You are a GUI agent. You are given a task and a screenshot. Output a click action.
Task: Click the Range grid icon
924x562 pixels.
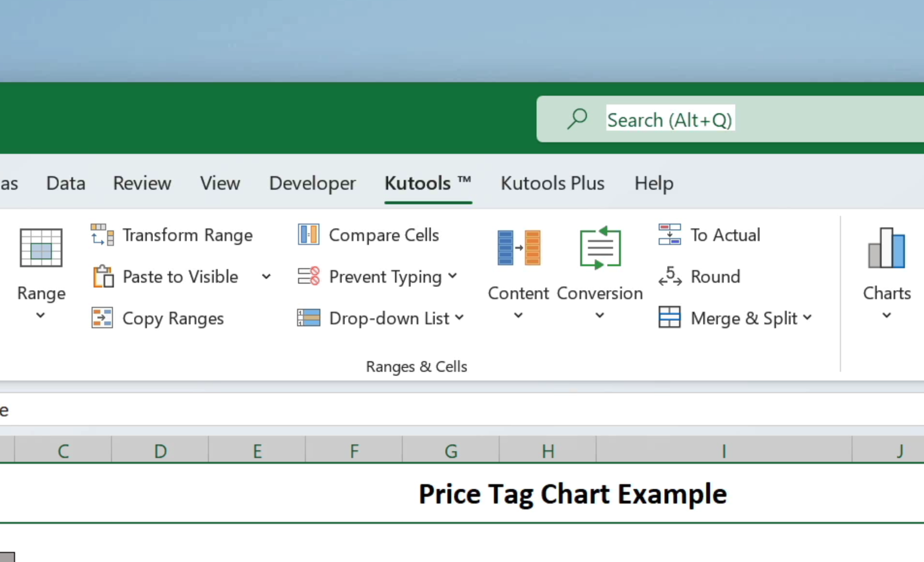pyautogui.click(x=40, y=248)
